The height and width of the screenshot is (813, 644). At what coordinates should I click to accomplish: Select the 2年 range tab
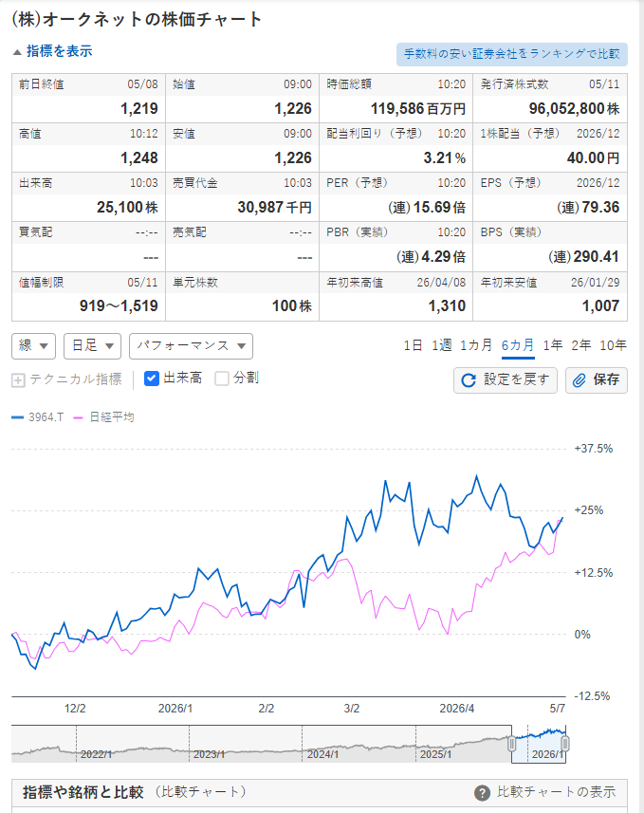click(581, 345)
